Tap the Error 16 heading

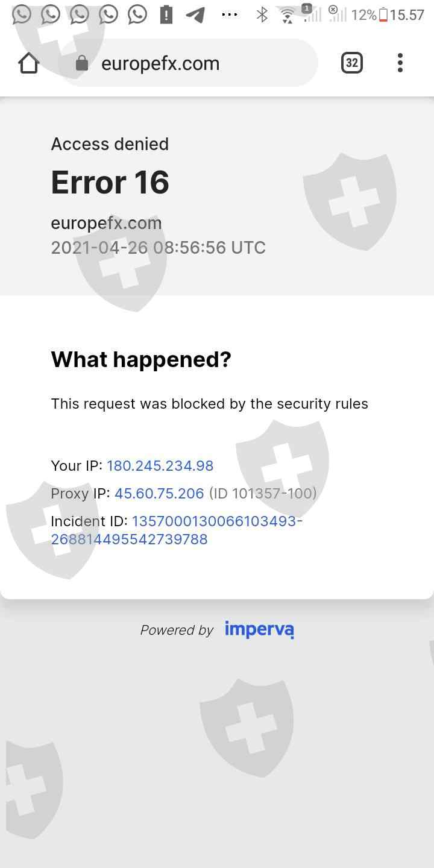click(110, 182)
